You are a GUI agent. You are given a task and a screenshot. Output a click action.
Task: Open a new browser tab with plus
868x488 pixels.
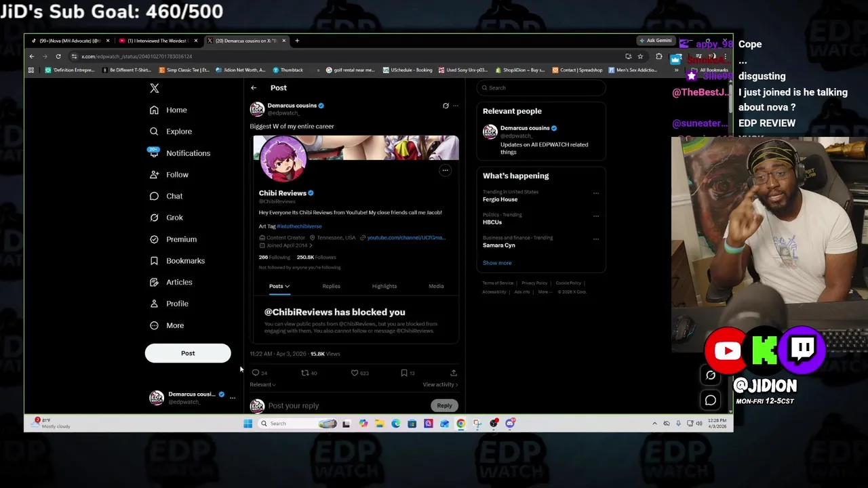297,41
